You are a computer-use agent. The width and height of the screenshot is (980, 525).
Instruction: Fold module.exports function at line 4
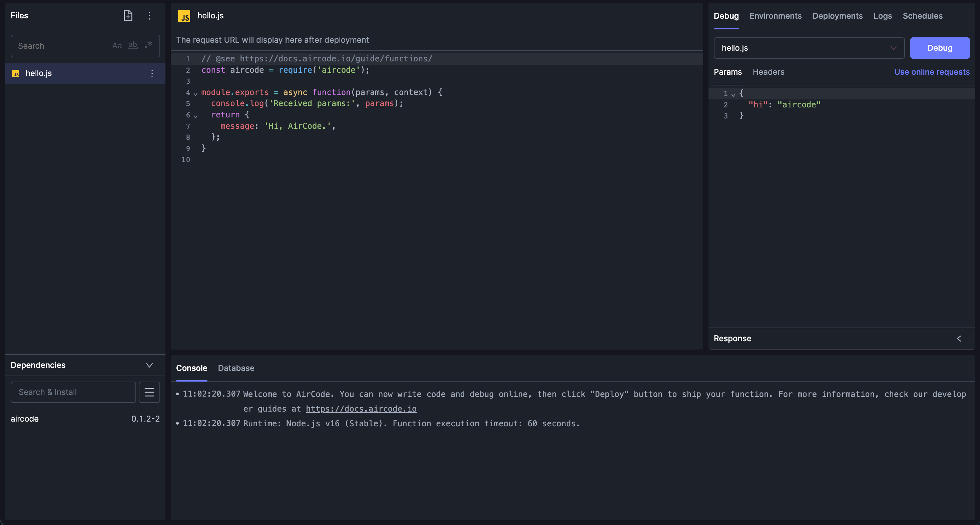tap(195, 94)
